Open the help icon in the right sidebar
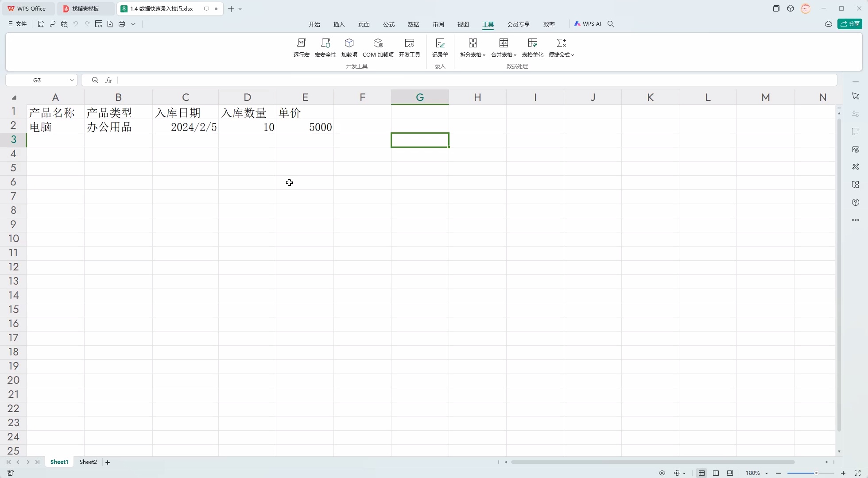This screenshot has height=478, width=868. (856, 202)
